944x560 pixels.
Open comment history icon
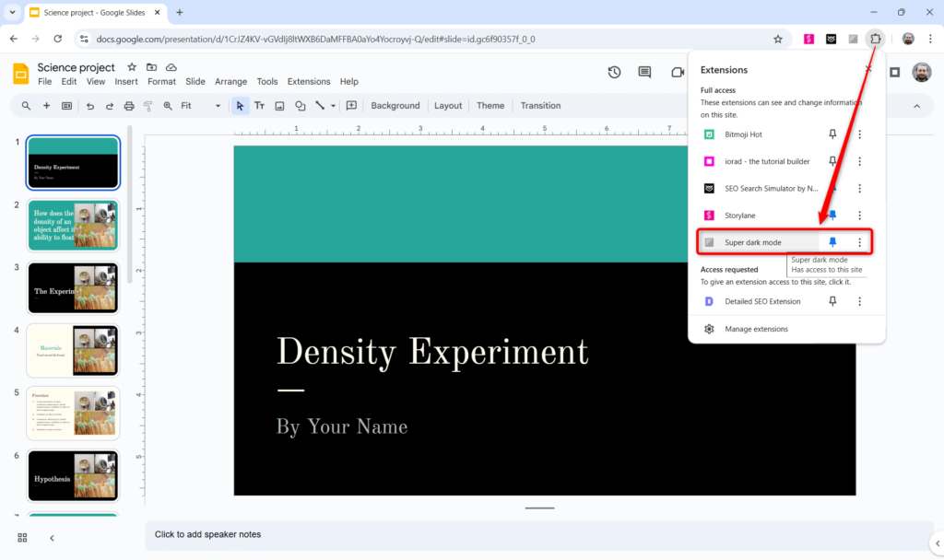(x=645, y=72)
